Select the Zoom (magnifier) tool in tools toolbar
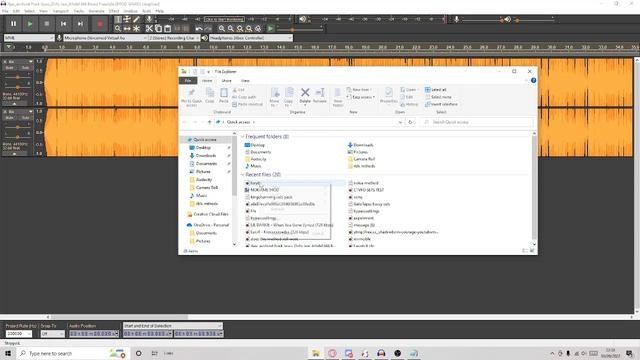Viewport: 640px width, 360px height. (x=118, y=29)
